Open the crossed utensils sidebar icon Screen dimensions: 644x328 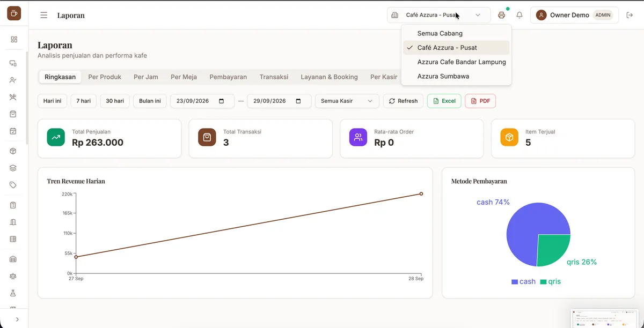13,97
